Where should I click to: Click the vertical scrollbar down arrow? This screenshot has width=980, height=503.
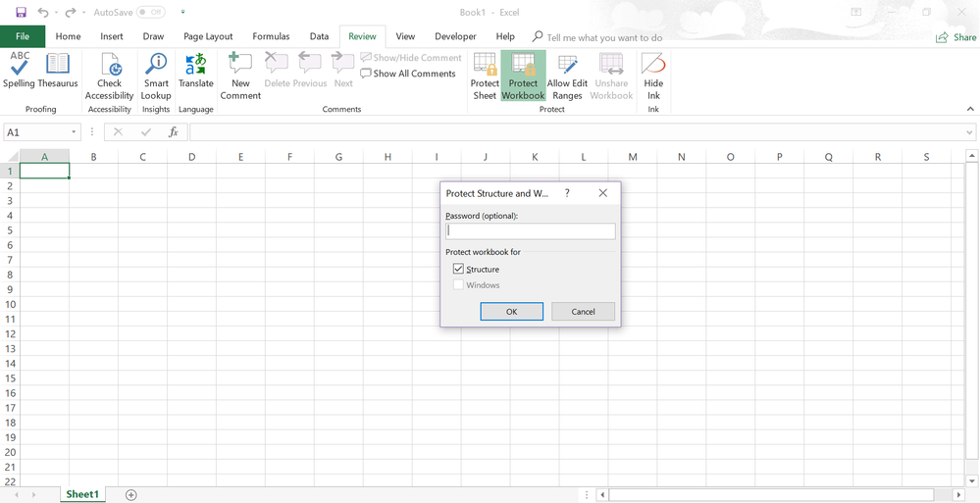972,480
